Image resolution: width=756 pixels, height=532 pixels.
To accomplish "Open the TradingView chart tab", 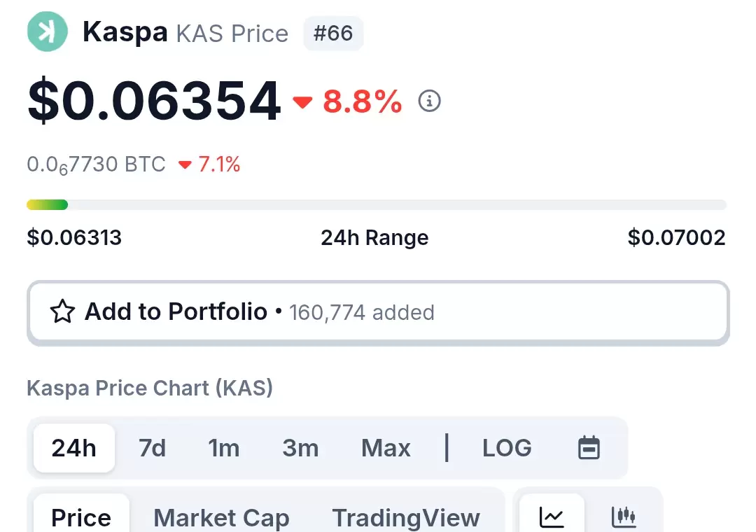I will [406, 518].
